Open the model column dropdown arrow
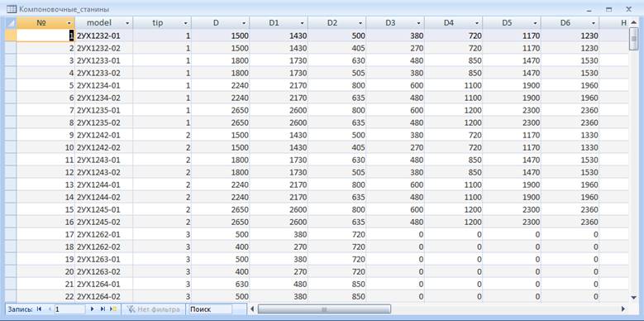The height and width of the screenshot is (321, 644). point(127,23)
